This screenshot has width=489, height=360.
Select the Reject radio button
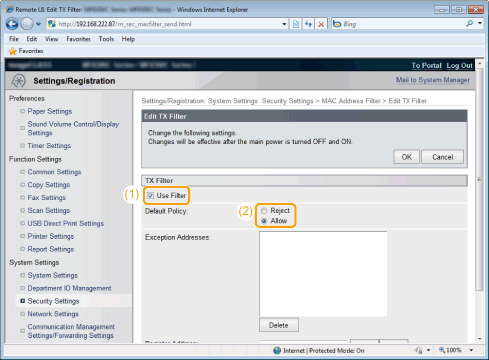click(x=264, y=211)
